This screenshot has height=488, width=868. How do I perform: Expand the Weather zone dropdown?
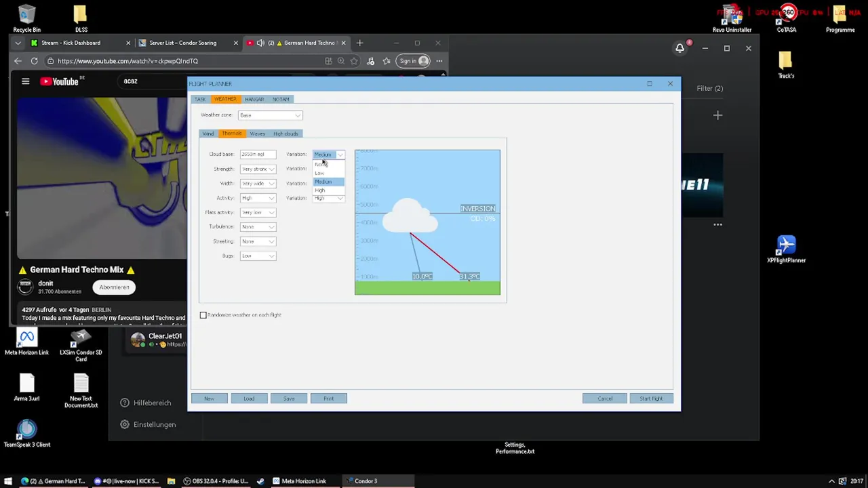click(270, 115)
